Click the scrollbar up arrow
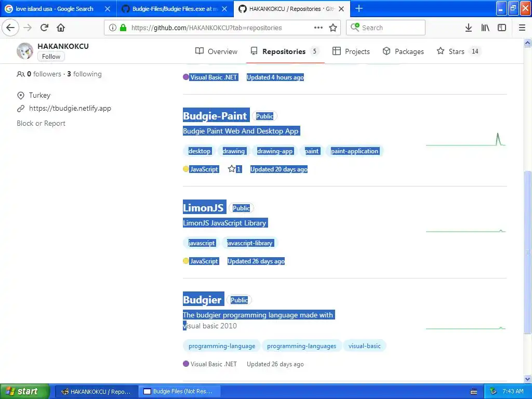Viewport: 532px width, 399px height. click(527, 43)
